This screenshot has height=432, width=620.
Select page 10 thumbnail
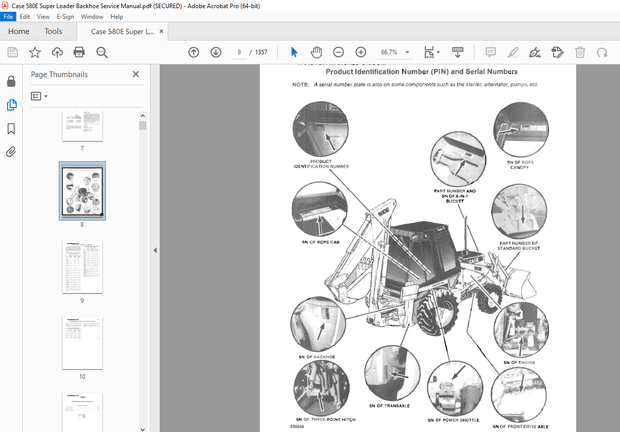point(82,343)
